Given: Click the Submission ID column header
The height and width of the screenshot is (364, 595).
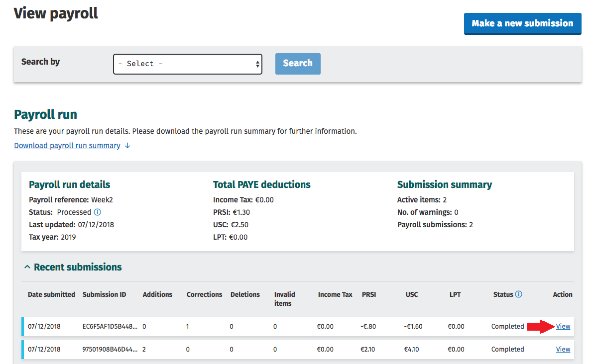Looking at the screenshot, I should click(105, 294).
